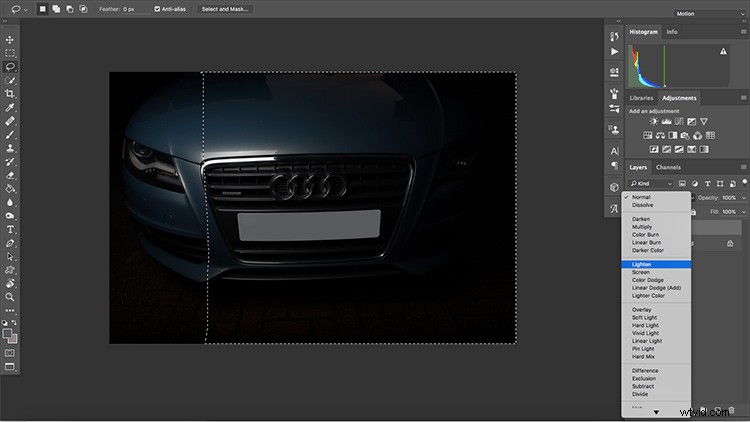Image resolution: width=750 pixels, height=422 pixels.
Task: Open the Character panel icon
Action: click(x=614, y=151)
